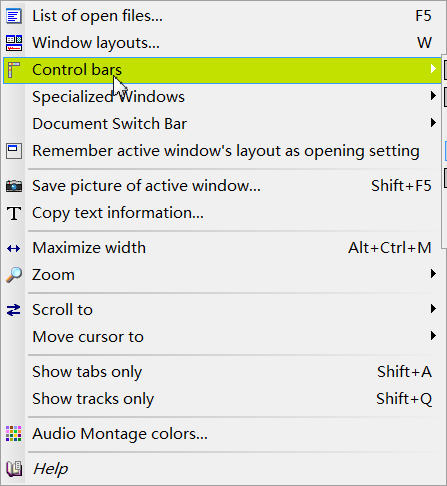This screenshot has width=447, height=486.
Task: Click the Maximize width double-arrow icon
Action: [x=14, y=248]
